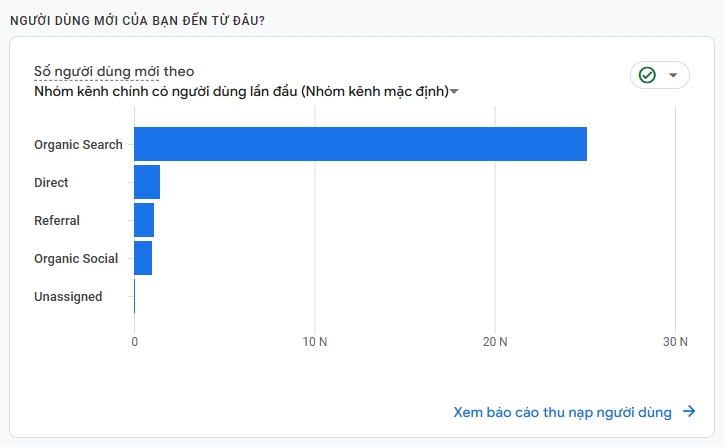This screenshot has width=724, height=447.
Task: Select the thin Unassigned bar
Action: point(134,296)
